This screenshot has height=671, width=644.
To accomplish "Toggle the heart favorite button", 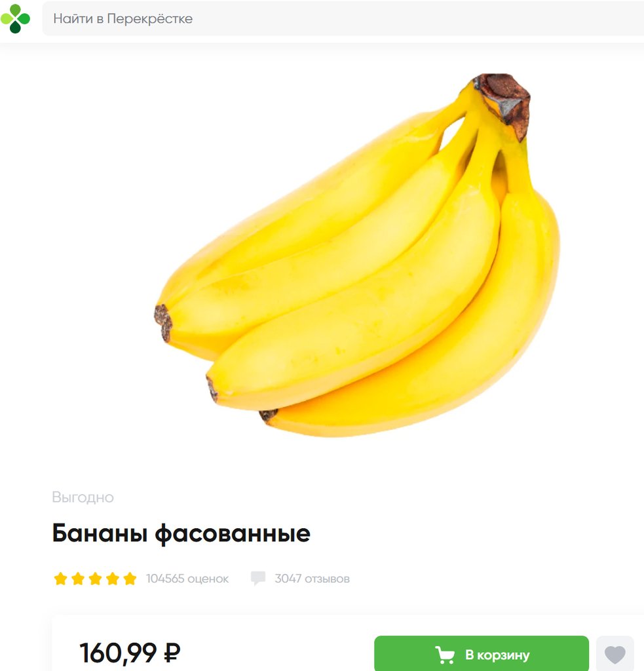I will coord(615,653).
